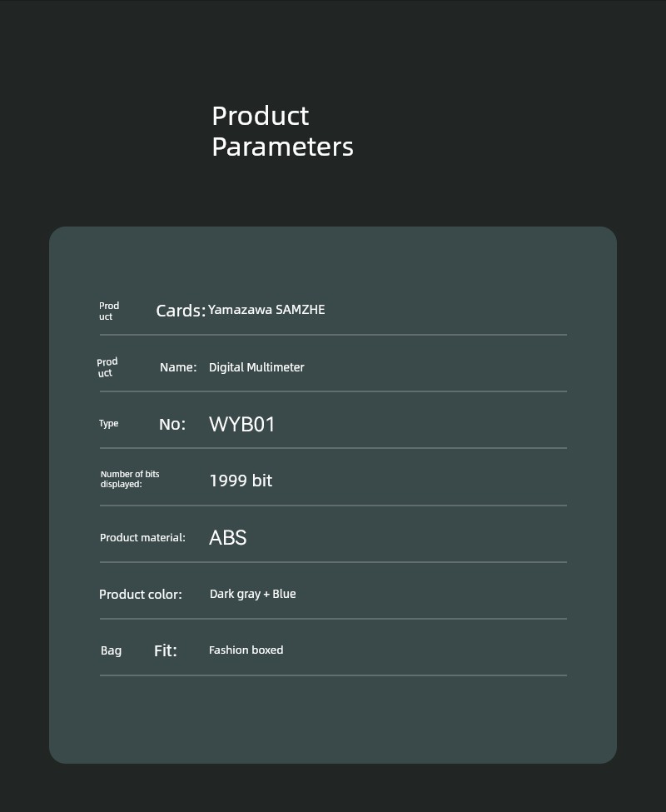Click the Digital Multimeter product name
Viewport: 666px width, 812px height.
(256, 367)
